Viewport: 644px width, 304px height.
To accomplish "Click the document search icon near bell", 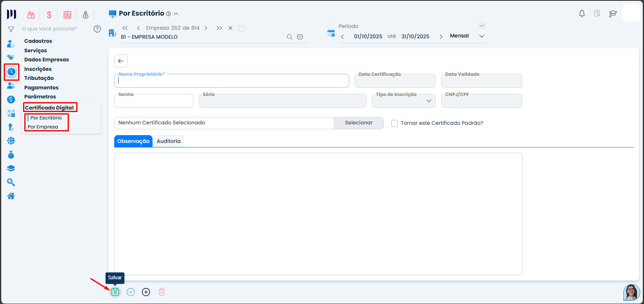I will pyautogui.click(x=597, y=14).
